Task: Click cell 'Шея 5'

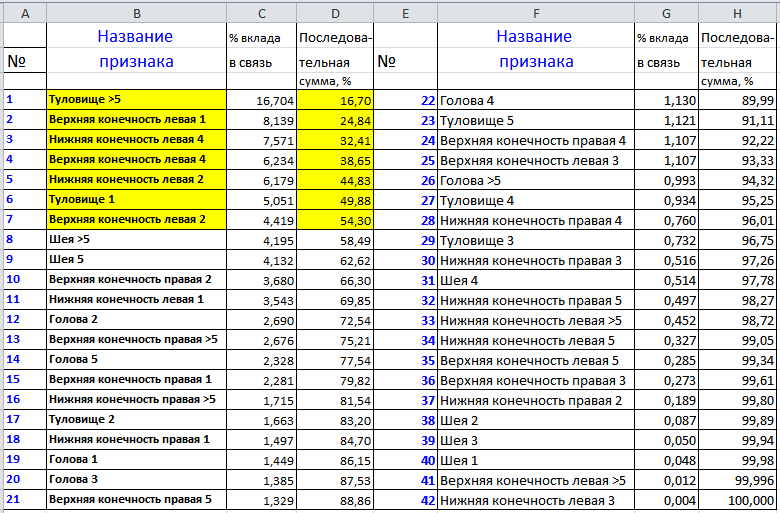Action: [137, 259]
